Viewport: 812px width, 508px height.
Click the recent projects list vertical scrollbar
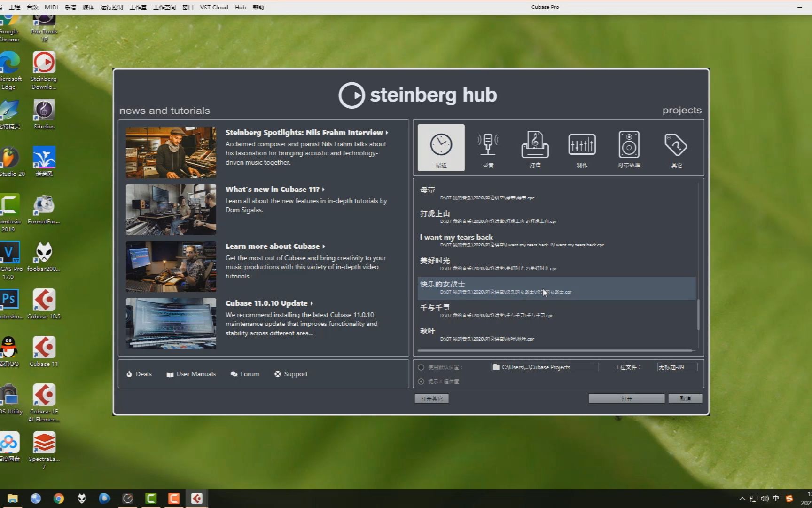click(698, 314)
